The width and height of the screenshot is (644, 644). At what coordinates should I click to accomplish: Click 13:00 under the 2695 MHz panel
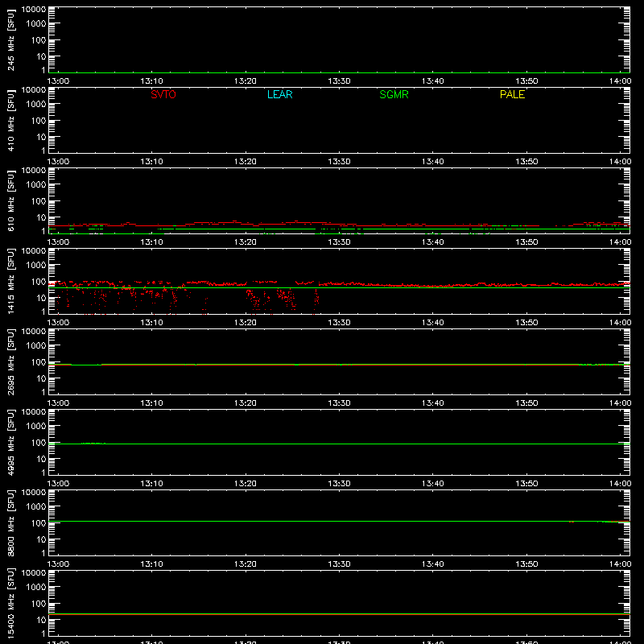[x=58, y=403]
